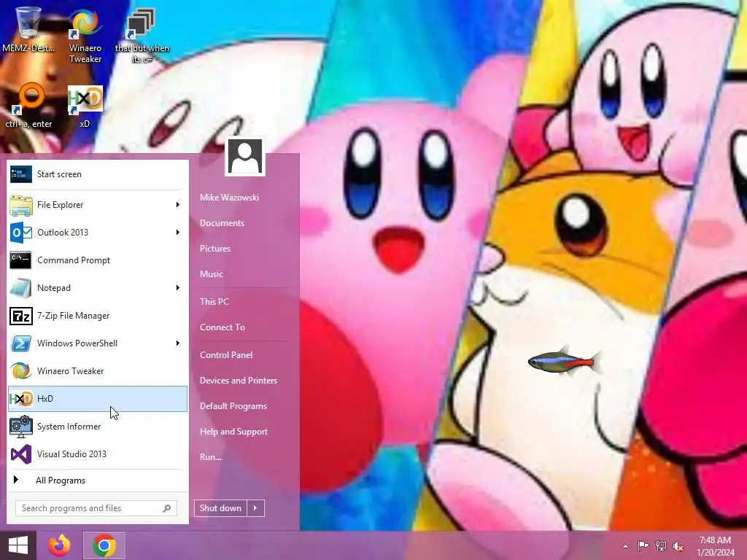Screen dimensions: 747x560
Task: Click the Search programs and files field
Action: tap(96, 508)
